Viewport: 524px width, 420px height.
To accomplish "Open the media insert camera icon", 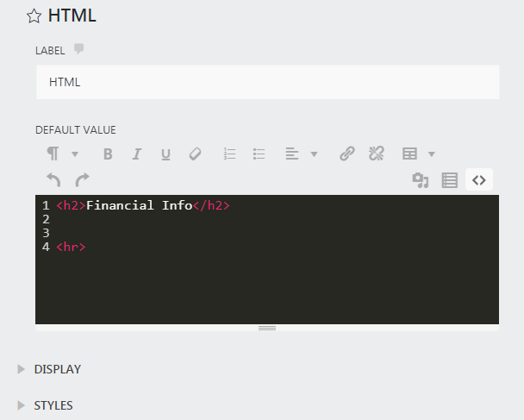I will (x=420, y=179).
